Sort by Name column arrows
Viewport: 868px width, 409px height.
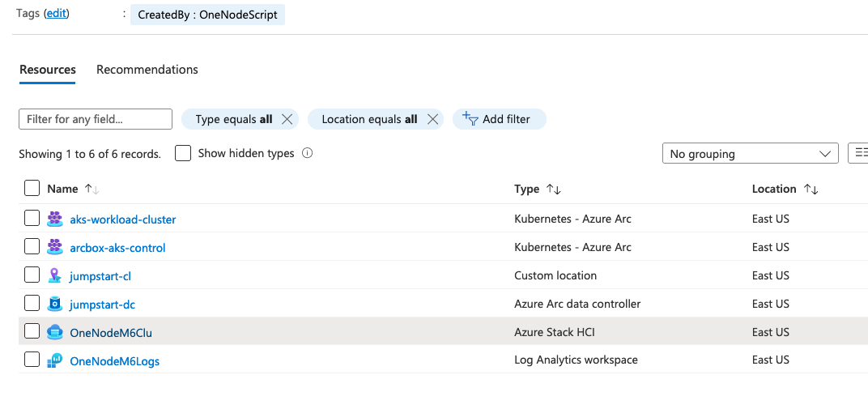click(x=91, y=190)
